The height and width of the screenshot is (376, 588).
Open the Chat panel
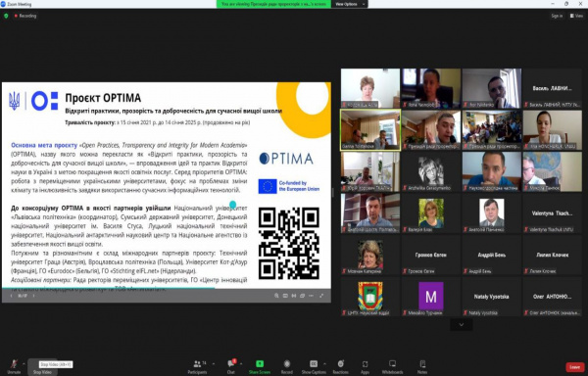coord(231,366)
